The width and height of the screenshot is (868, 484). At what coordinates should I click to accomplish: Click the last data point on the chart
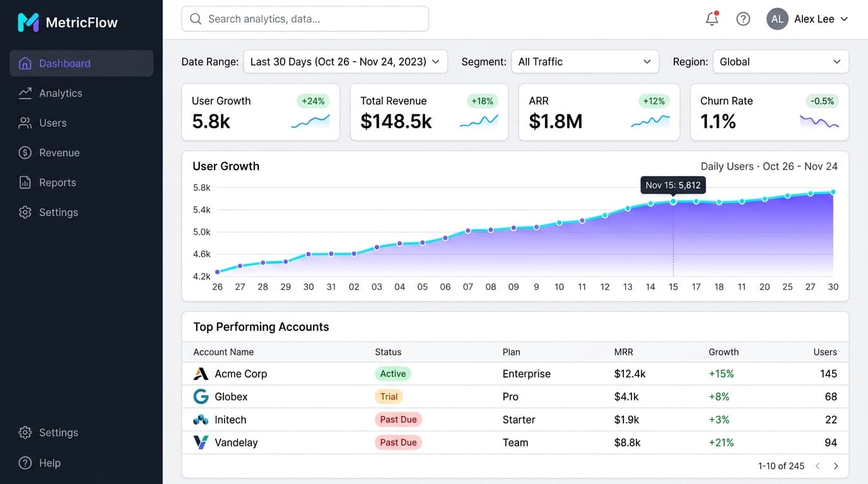(x=833, y=192)
